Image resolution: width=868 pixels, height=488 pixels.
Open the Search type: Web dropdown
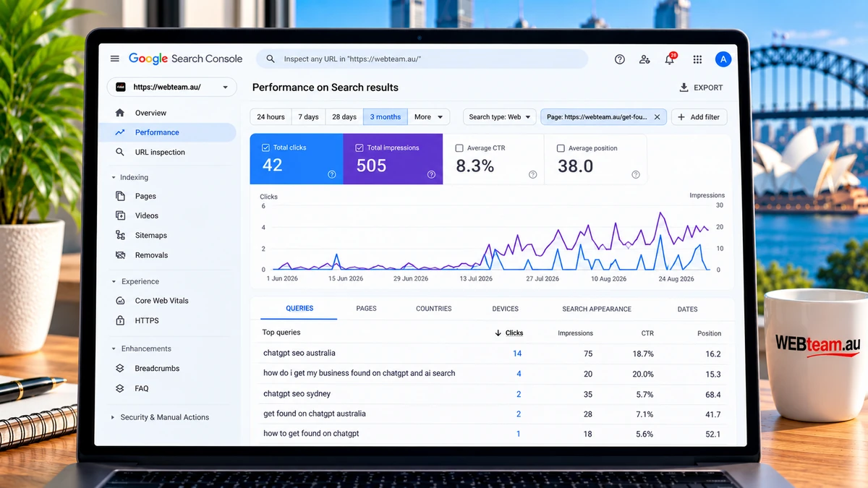(499, 116)
